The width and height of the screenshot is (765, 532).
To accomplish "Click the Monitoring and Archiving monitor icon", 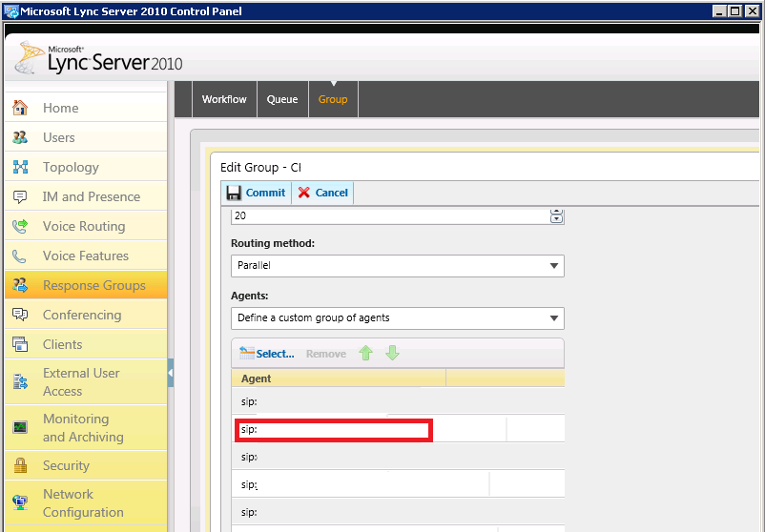I will (x=20, y=428).
